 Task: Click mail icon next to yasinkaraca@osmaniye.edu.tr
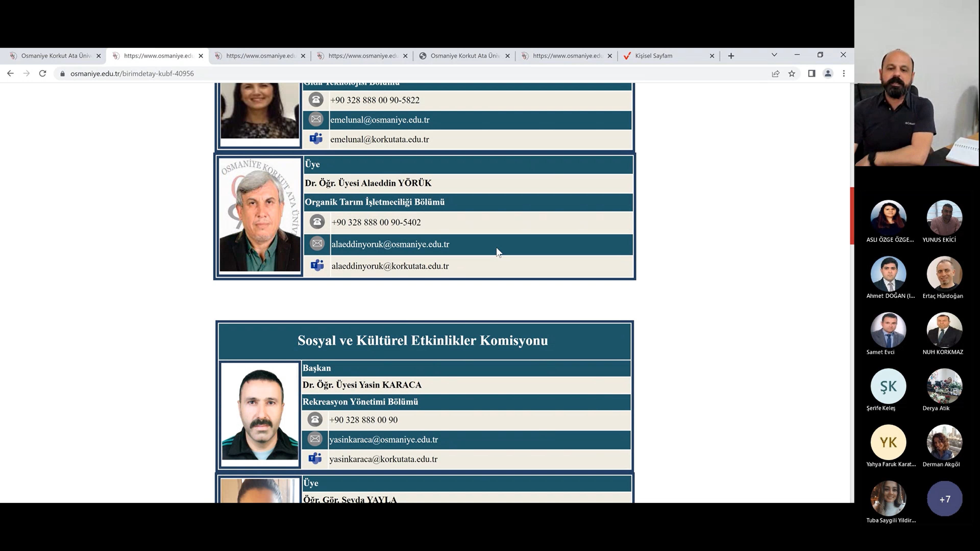[x=315, y=439]
